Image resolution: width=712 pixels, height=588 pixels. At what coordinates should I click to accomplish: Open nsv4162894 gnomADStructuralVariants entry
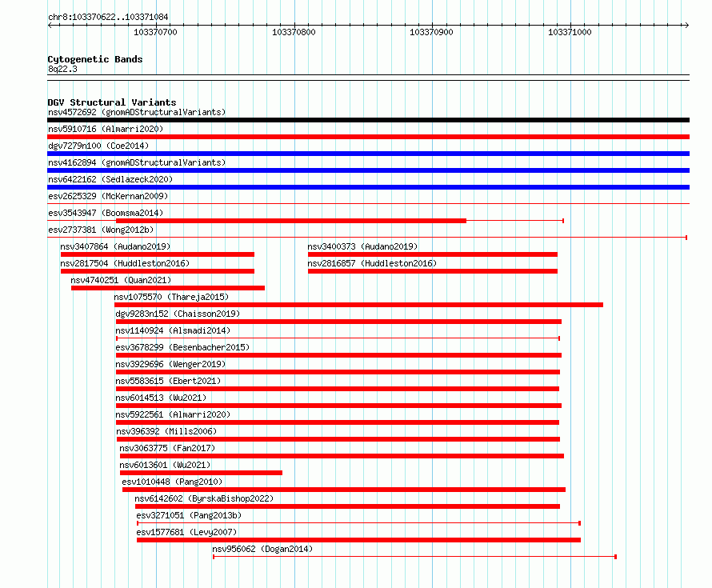click(x=137, y=162)
